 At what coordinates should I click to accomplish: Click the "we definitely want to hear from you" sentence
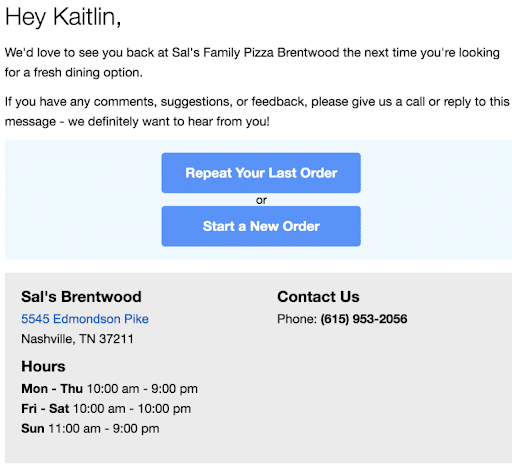pyautogui.click(x=169, y=121)
